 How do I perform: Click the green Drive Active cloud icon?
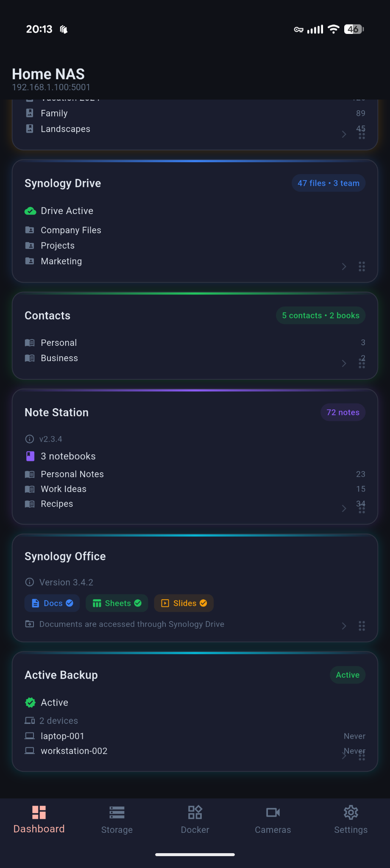(x=30, y=211)
